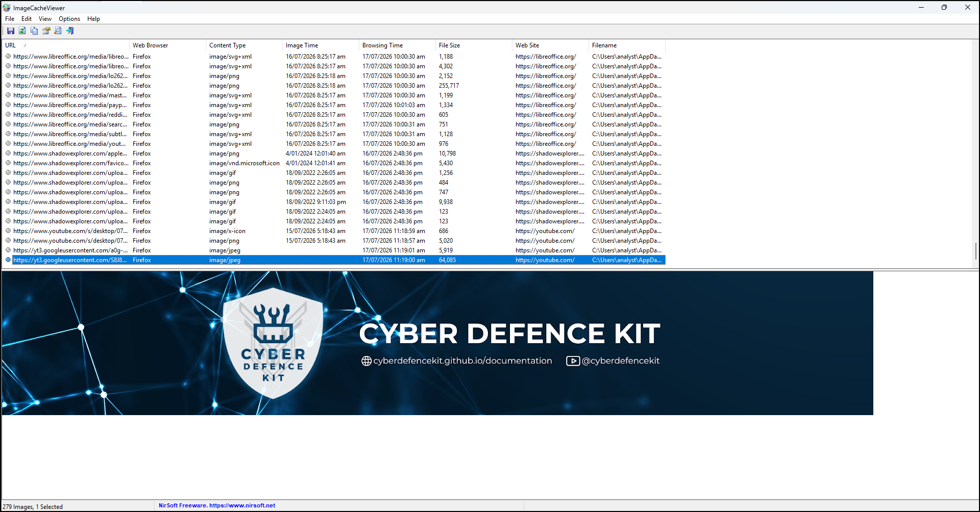
Task: Click the Find magnifier toolbar icon
Action: (58, 31)
